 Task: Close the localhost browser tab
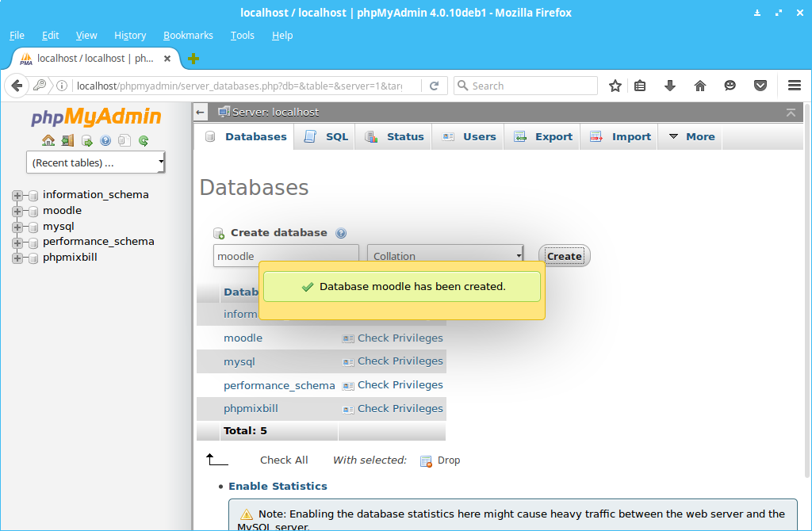[167, 59]
